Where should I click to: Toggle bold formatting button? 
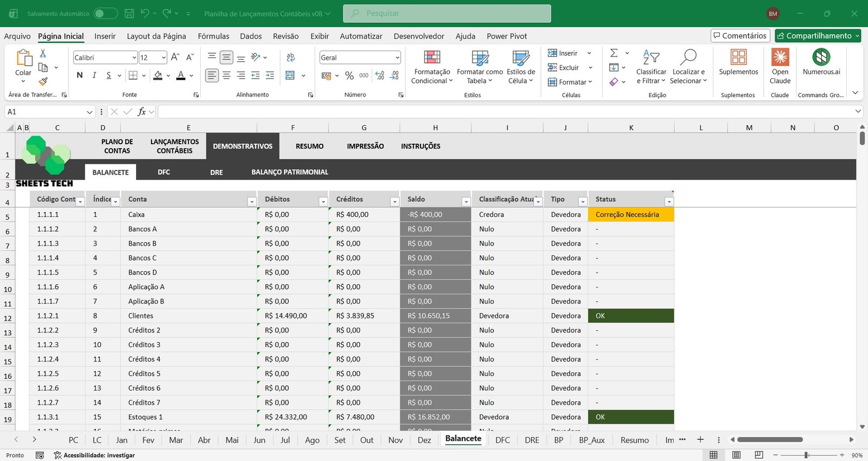[80, 75]
